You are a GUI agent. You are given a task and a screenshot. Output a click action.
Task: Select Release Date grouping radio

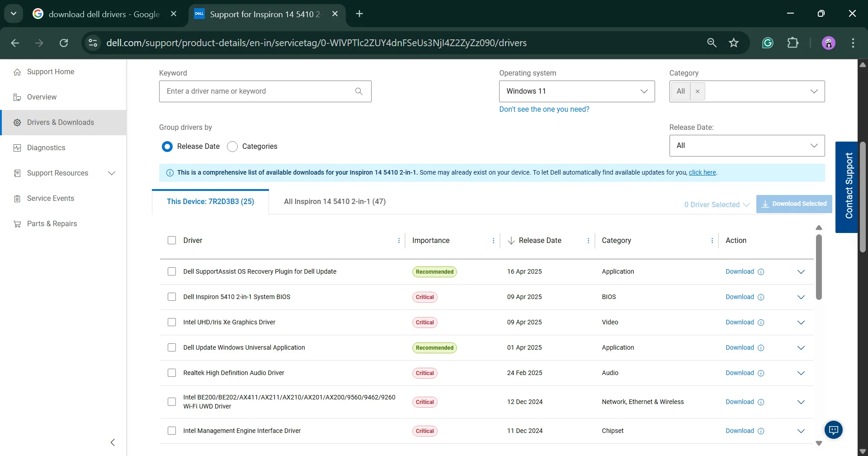tap(167, 147)
